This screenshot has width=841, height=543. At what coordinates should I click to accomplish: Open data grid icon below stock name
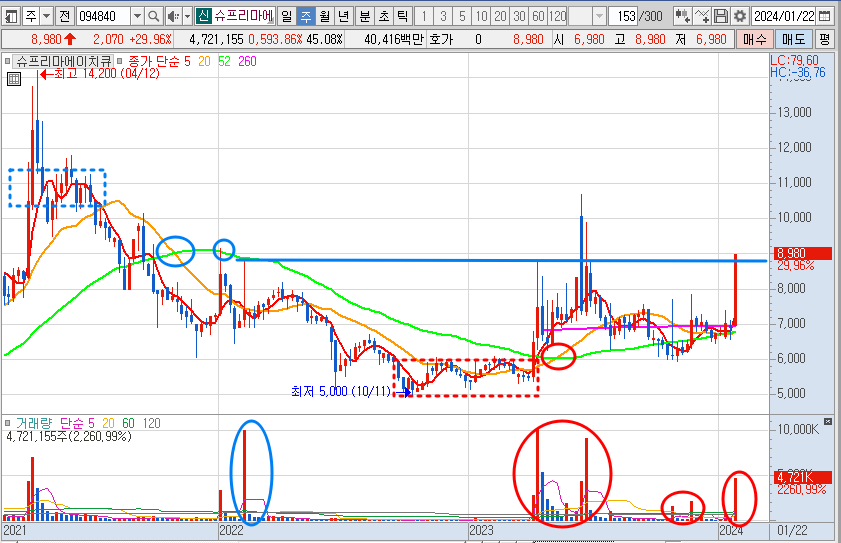(14, 80)
